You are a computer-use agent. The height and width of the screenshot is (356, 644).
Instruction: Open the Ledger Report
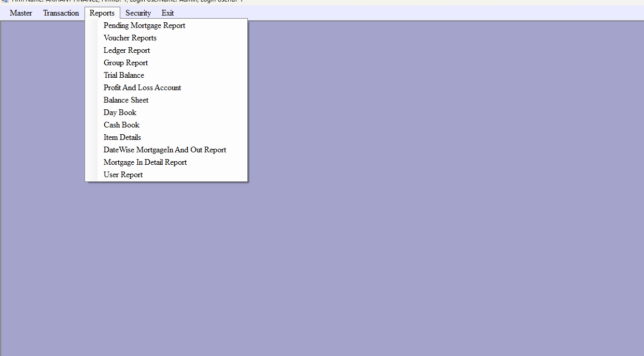[166, 50]
